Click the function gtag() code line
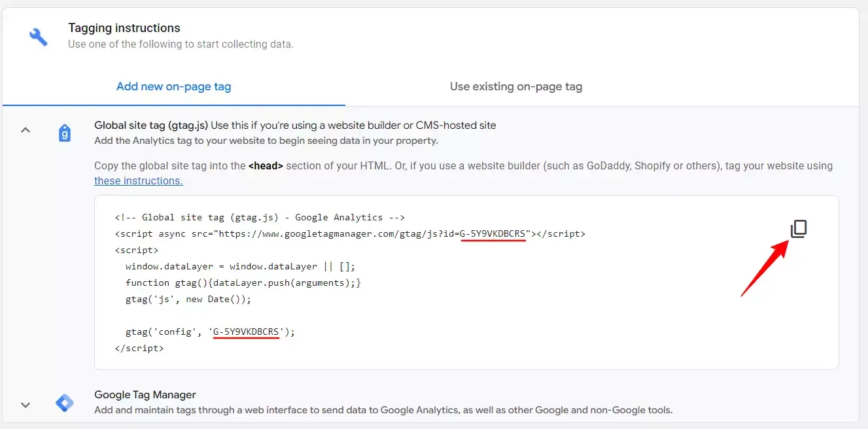The width and height of the screenshot is (868, 429). click(243, 283)
